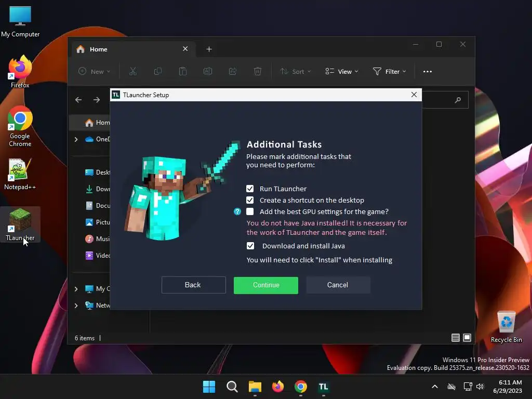
Task: Expand the Network sidebar node
Action: pyautogui.click(x=76, y=305)
